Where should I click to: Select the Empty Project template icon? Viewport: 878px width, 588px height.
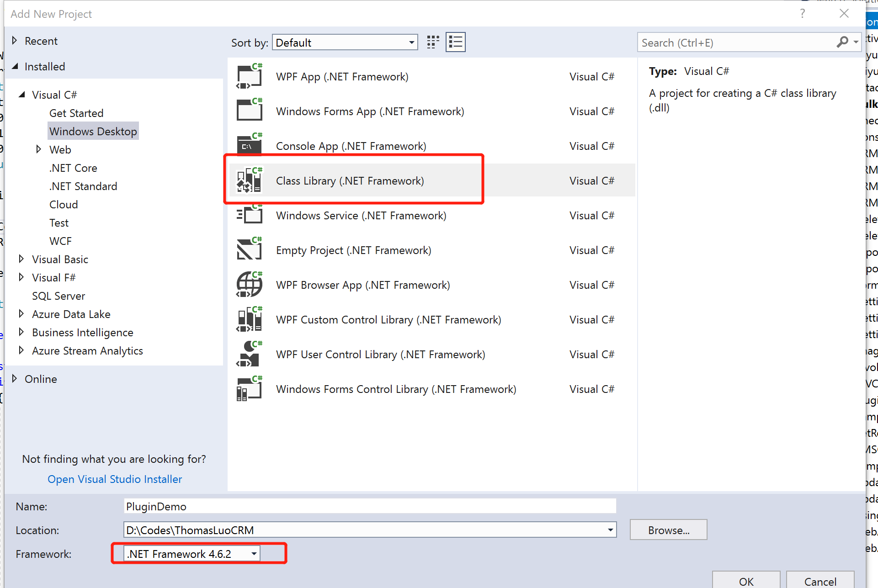[249, 249]
